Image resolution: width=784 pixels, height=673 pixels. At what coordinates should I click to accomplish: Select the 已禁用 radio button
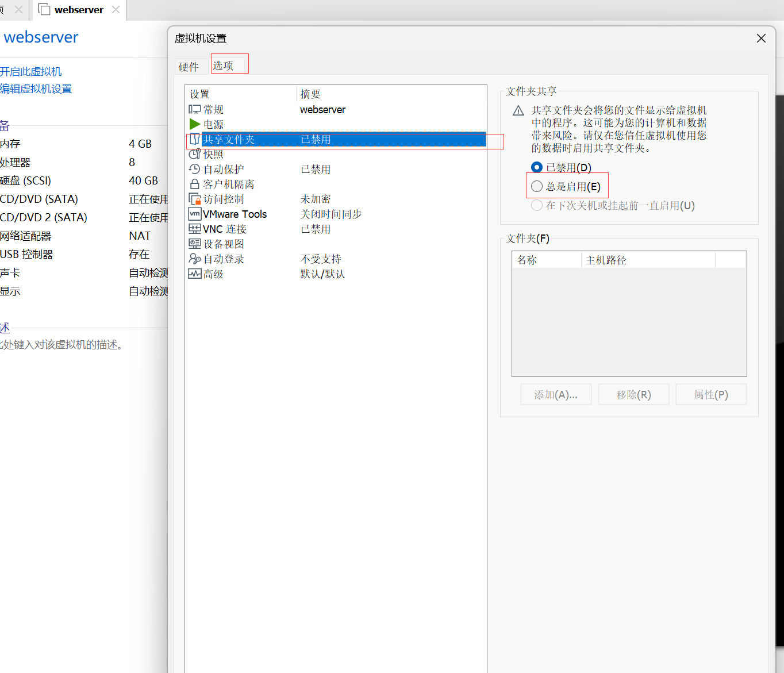click(x=536, y=167)
